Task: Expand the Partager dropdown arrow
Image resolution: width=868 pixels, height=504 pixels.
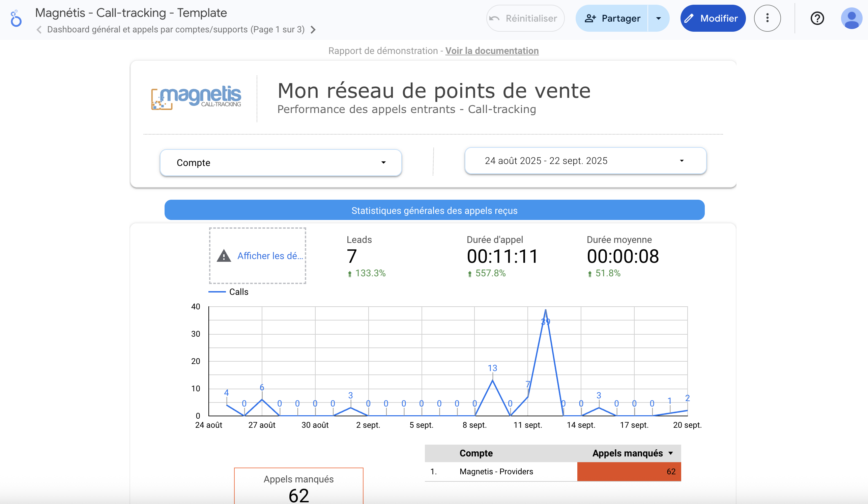Action: [658, 18]
